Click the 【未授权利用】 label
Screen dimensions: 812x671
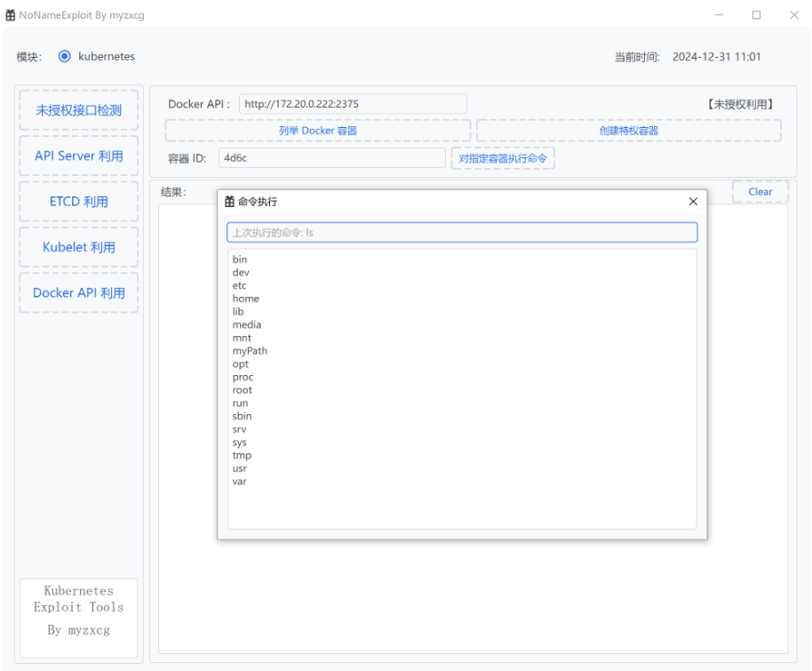pos(739,104)
